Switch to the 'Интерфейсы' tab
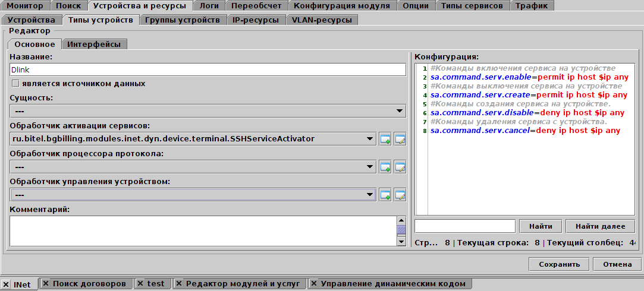 point(94,44)
